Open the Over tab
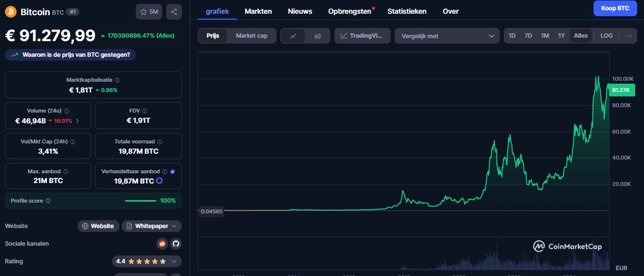This screenshot has height=276, width=644. point(450,11)
